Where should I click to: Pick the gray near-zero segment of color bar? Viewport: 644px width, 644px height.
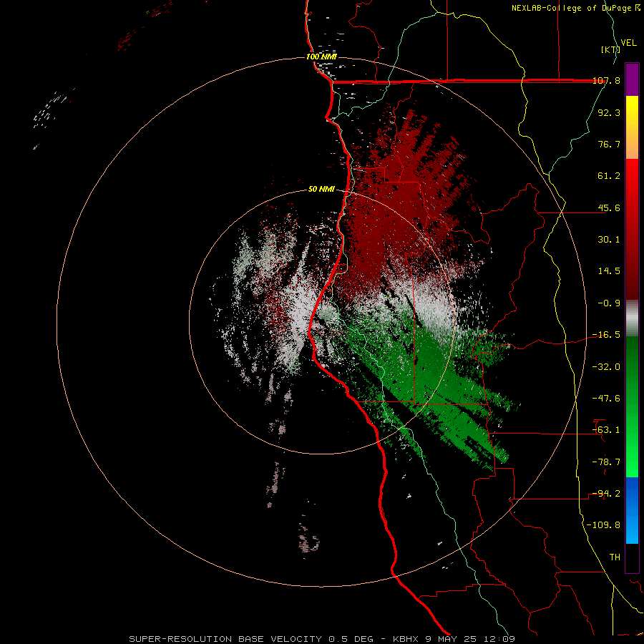click(632, 318)
